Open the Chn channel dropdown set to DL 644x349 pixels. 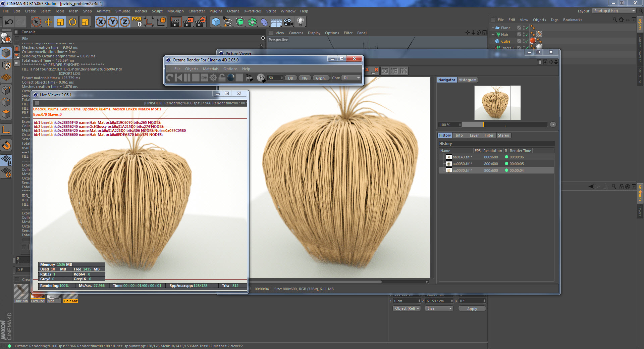pos(351,78)
